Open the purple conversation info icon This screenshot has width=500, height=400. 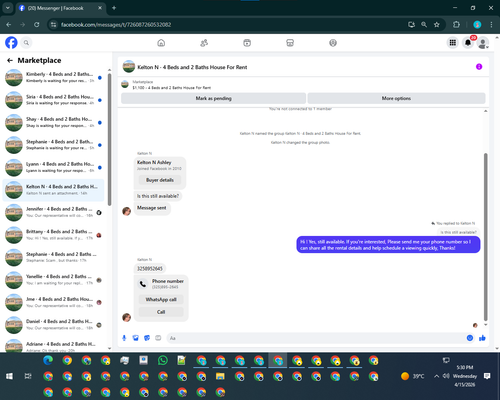(x=479, y=67)
